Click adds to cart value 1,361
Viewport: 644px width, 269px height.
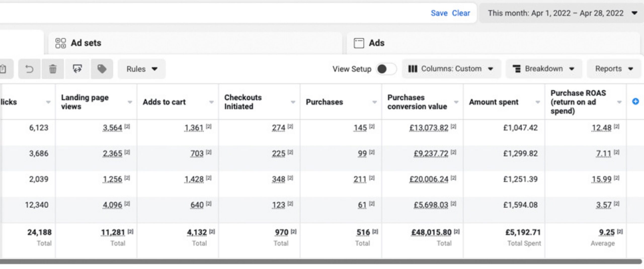click(x=194, y=128)
